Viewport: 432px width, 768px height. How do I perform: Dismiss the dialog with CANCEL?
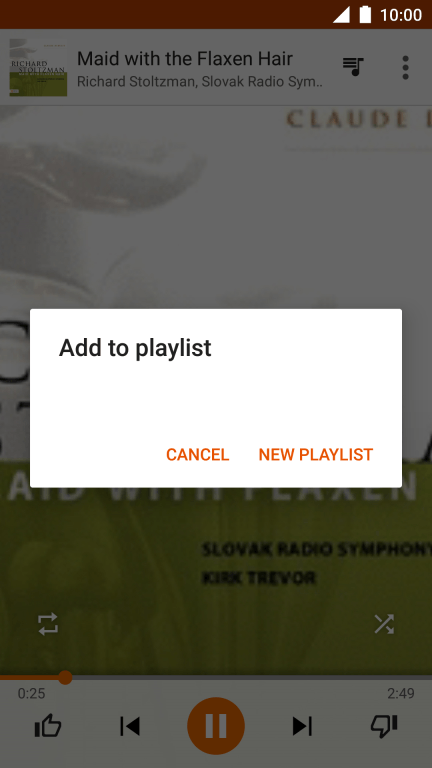click(x=197, y=455)
